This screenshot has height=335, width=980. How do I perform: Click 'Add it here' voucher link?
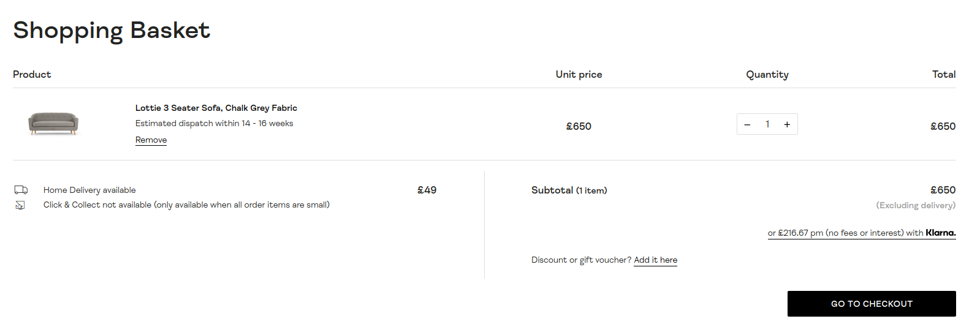(x=655, y=260)
